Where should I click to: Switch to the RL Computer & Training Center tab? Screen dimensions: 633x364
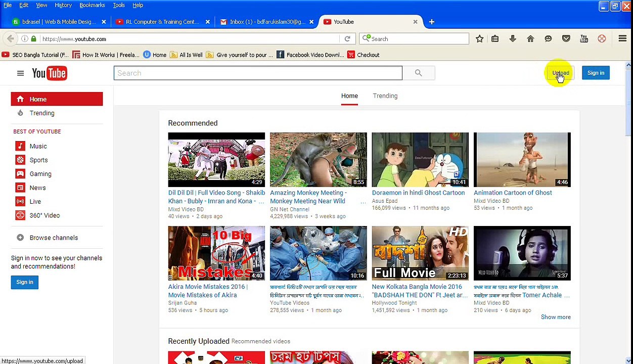(162, 22)
